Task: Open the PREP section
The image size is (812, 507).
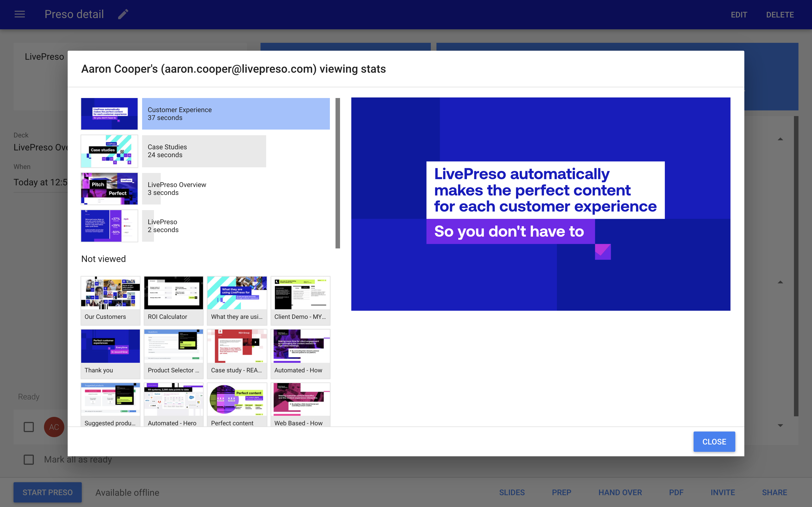Action: coord(561,492)
